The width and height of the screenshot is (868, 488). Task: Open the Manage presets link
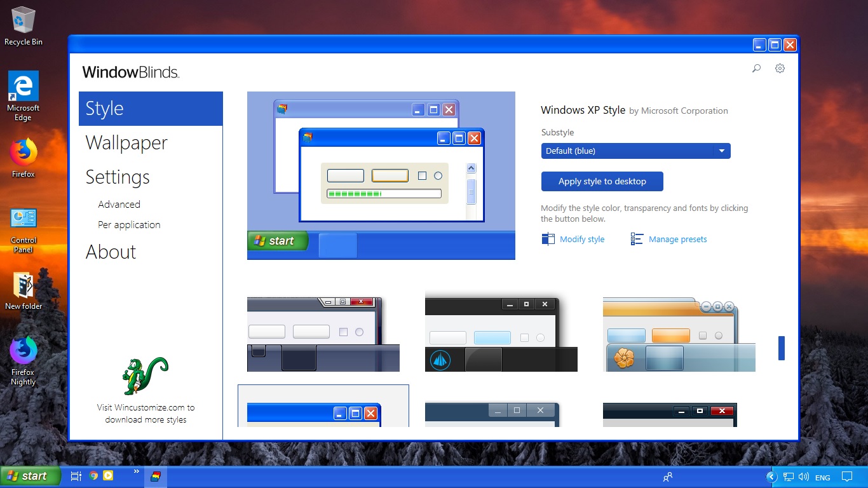(677, 239)
